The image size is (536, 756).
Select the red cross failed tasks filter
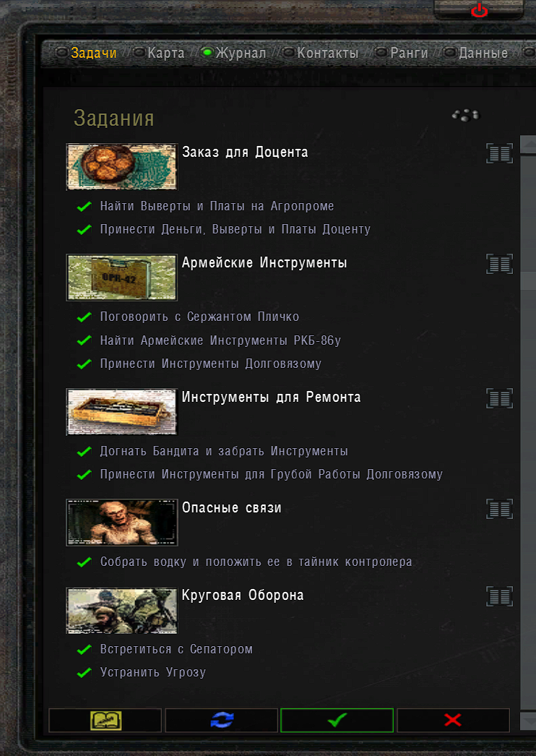[x=453, y=721]
